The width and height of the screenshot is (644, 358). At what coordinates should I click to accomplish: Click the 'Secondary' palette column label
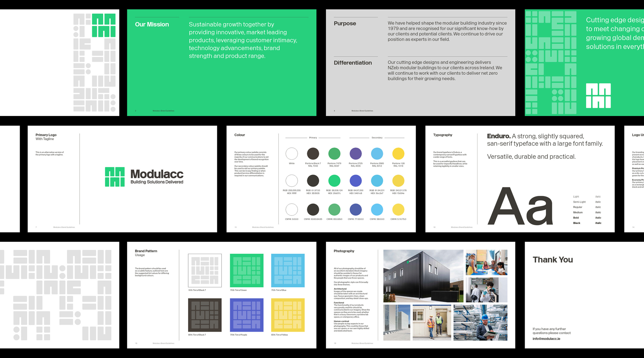pos(377,137)
